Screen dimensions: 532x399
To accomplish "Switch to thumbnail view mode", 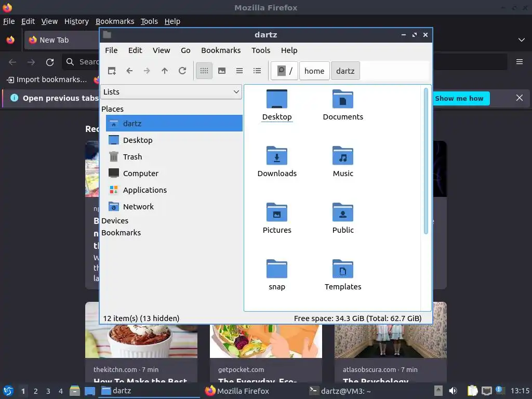I will pyautogui.click(x=221, y=71).
